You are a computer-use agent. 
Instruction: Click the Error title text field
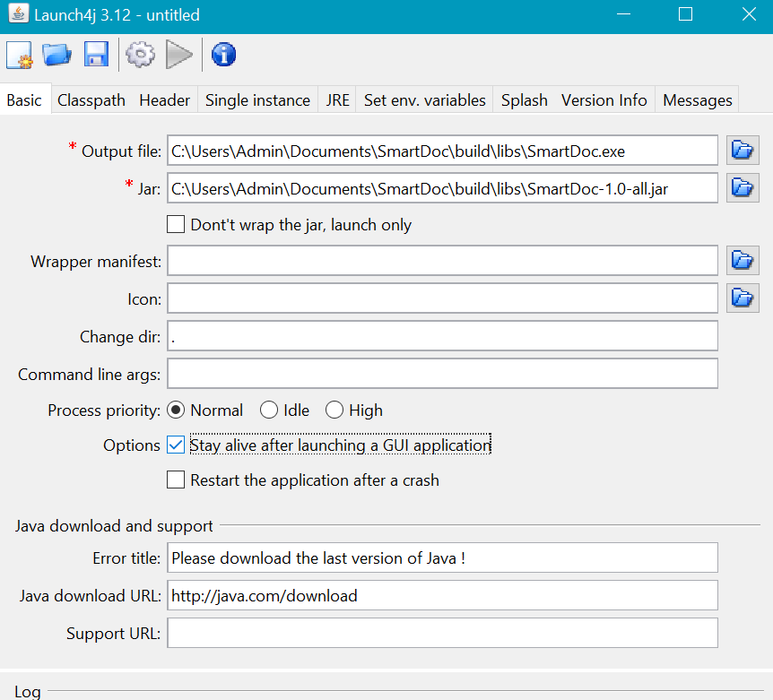(x=442, y=557)
